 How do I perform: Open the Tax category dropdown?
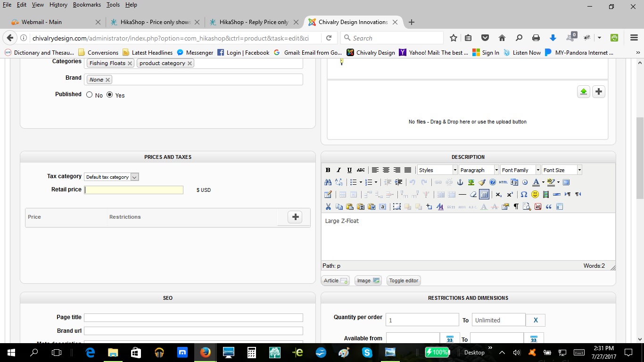click(x=111, y=177)
